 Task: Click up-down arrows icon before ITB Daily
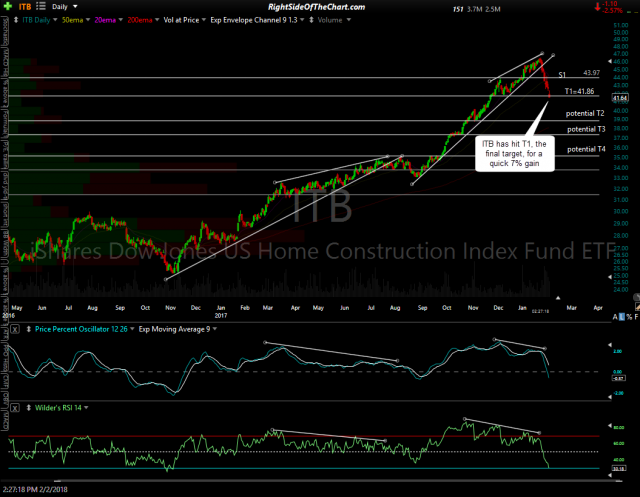coord(16,20)
